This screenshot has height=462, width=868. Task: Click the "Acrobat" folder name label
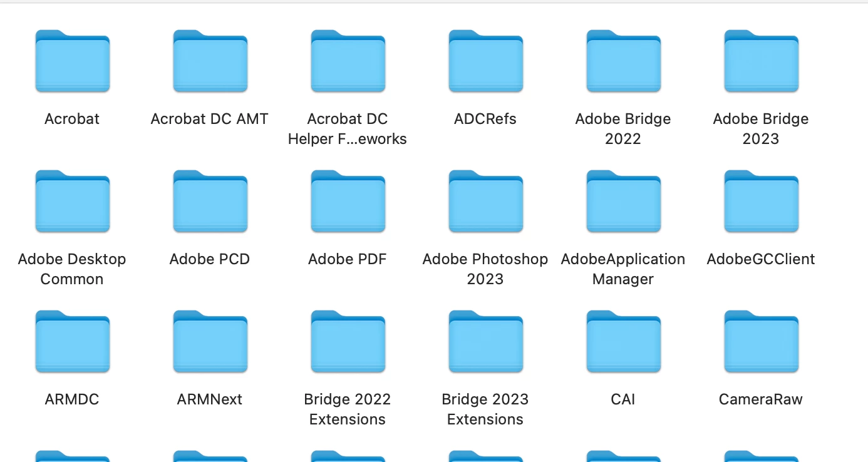pos(72,119)
